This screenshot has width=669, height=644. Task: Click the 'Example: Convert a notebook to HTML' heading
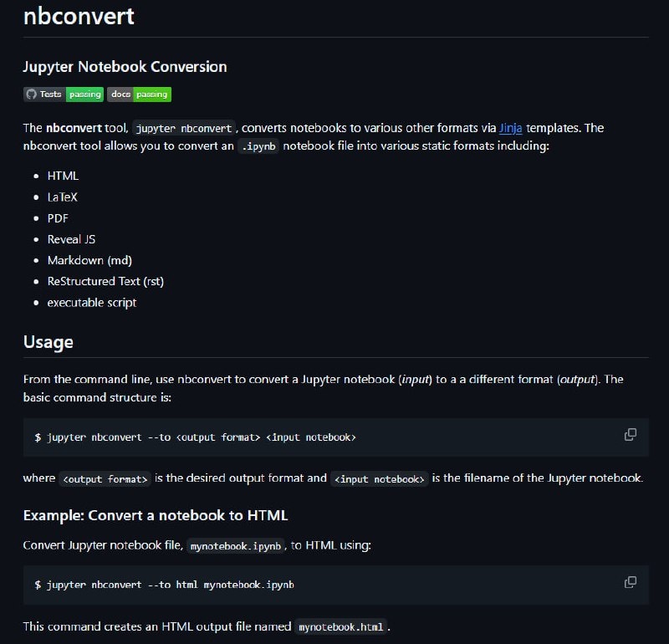(x=156, y=514)
